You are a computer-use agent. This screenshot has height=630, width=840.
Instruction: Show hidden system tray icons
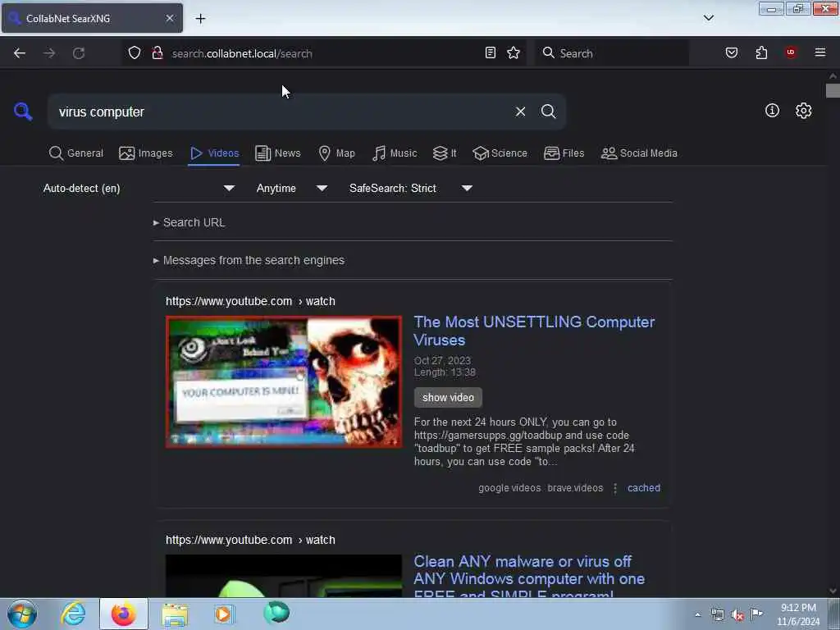697,615
